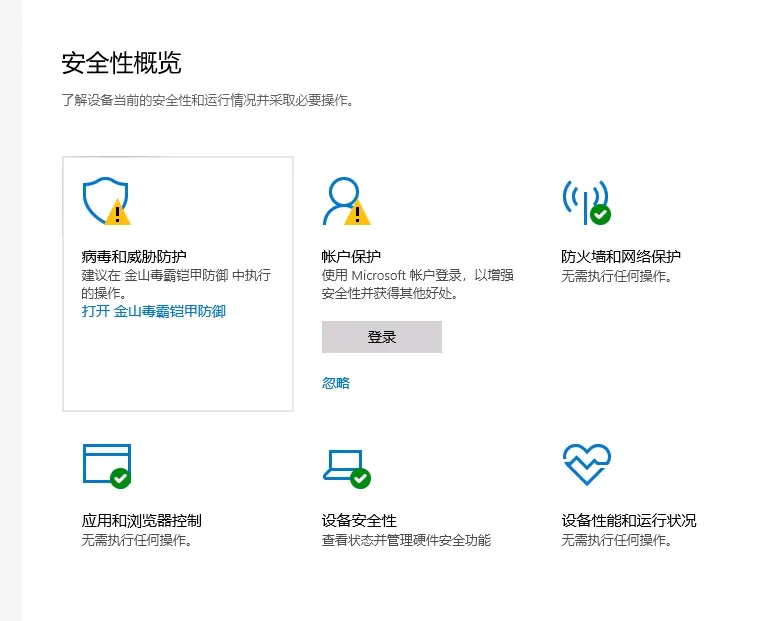Click 无需执行任何操作 under 应用和浏览器控制
The height and width of the screenshot is (621, 763).
[x=137, y=540]
